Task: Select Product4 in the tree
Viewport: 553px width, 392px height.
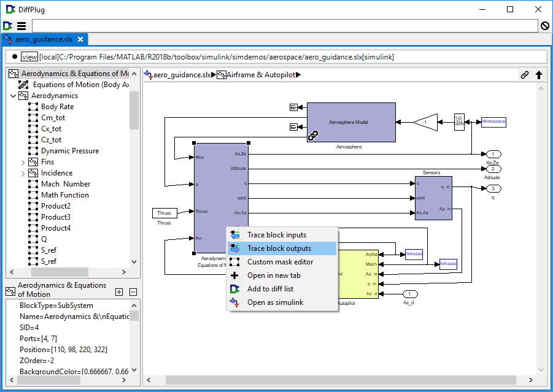Action: 50,228
